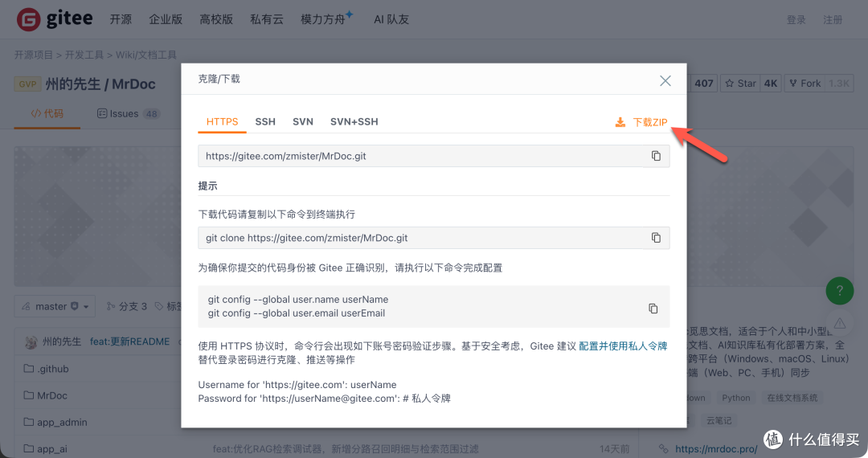Click the MrDoc folder icon
Screen dimensions: 868x458
(29, 395)
